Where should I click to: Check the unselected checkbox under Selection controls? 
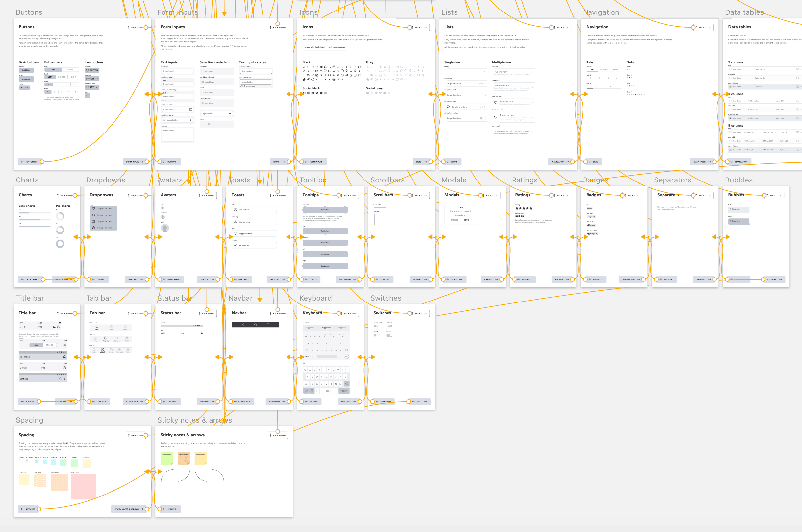(203, 71)
